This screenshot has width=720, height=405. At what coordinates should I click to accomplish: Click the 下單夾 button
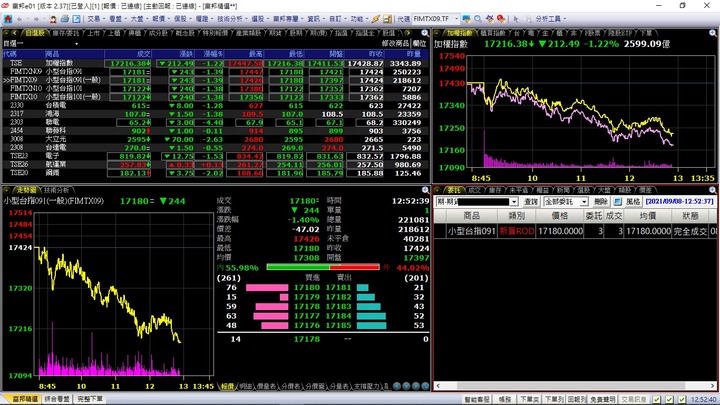pos(529,399)
